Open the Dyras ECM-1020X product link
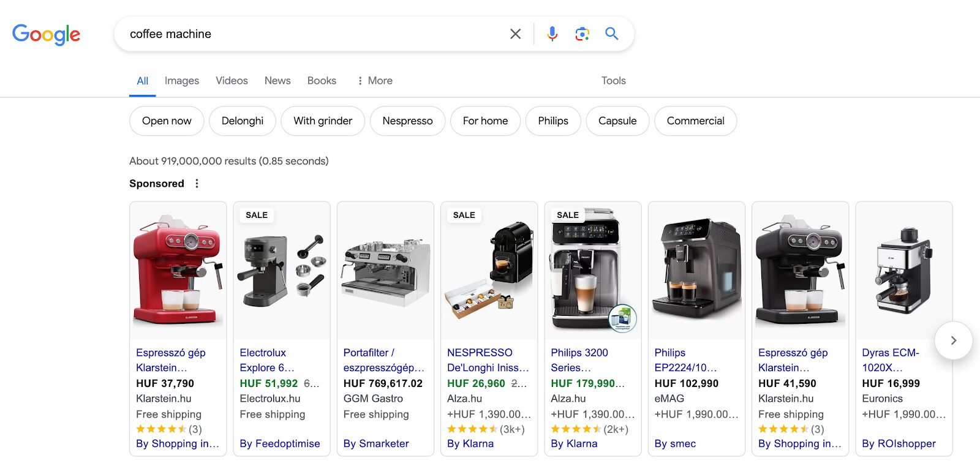Screen dimensions: 980x469 pos(890,360)
